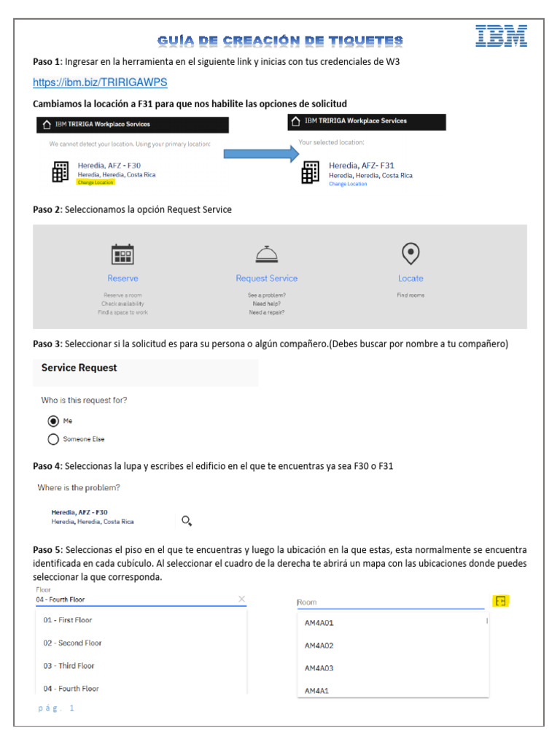Open the Locate link
This screenshot has width=560, height=747.
411,278
